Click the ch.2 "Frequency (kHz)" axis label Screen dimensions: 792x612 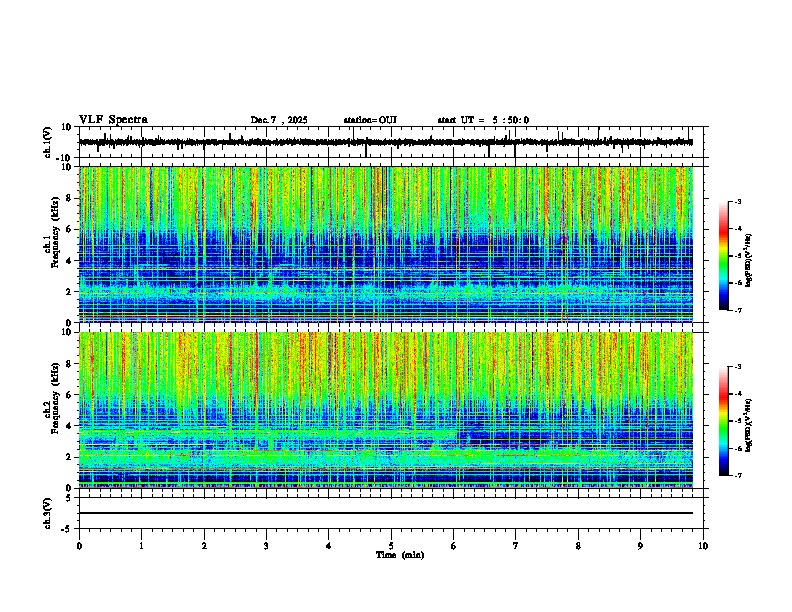coord(55,398)
